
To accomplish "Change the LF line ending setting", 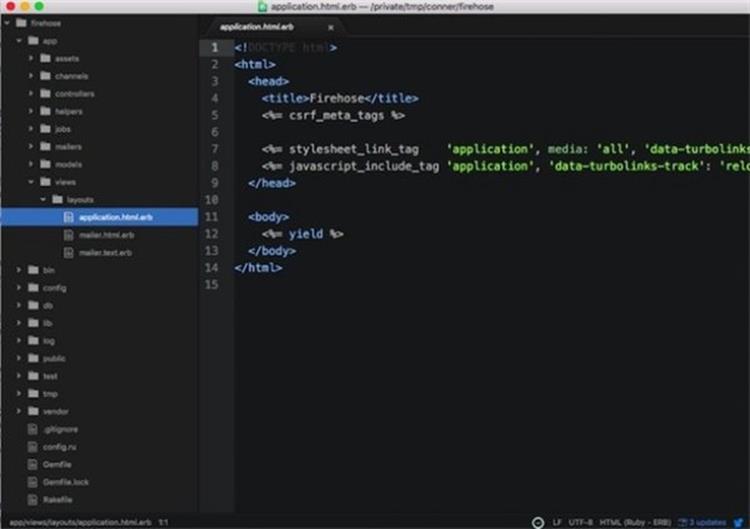I will pos(557,522).
